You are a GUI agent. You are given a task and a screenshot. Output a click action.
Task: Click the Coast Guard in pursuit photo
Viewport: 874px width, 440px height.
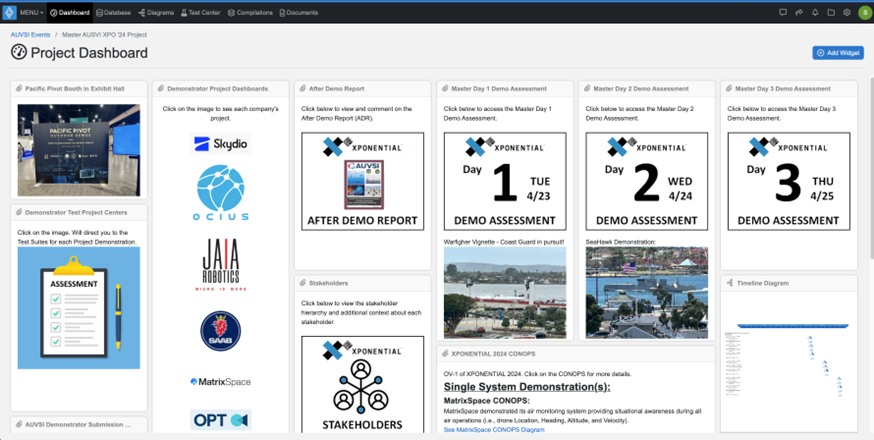(x=505, y=293)
